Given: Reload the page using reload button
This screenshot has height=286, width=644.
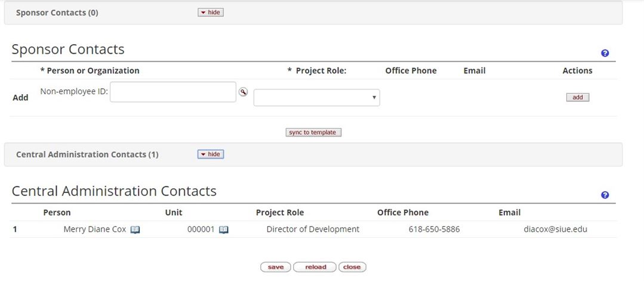Looking at the screenshot, I should (x=315, y=267).
